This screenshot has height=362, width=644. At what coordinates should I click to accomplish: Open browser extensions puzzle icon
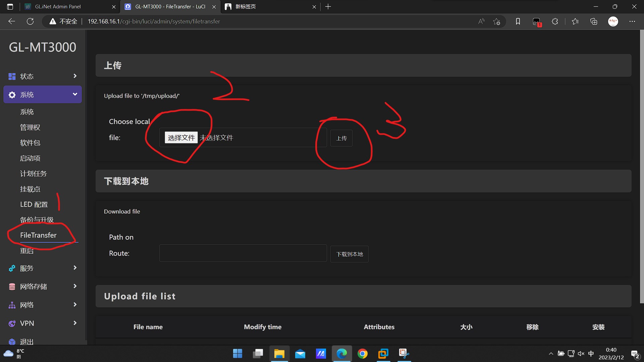pos(555,21)
